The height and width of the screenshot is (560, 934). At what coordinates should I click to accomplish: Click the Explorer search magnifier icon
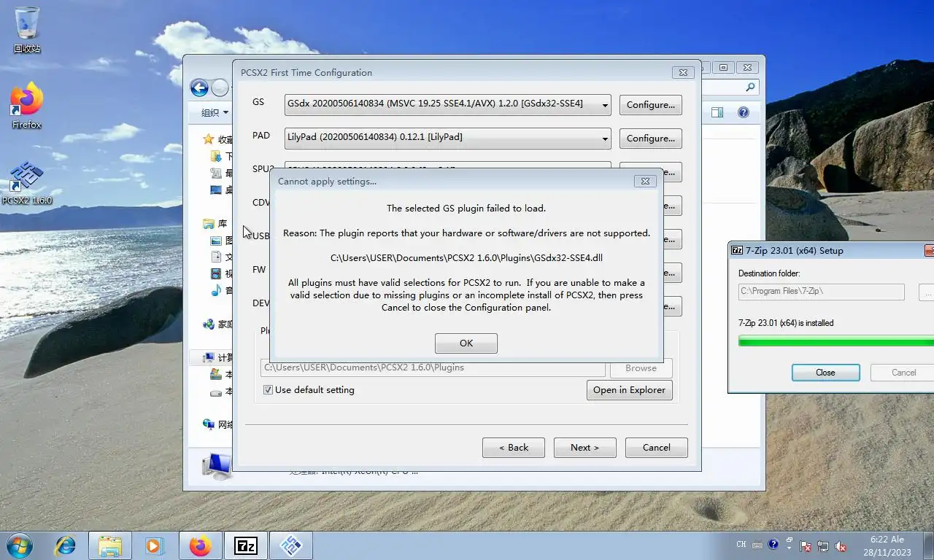coord(750,87)
